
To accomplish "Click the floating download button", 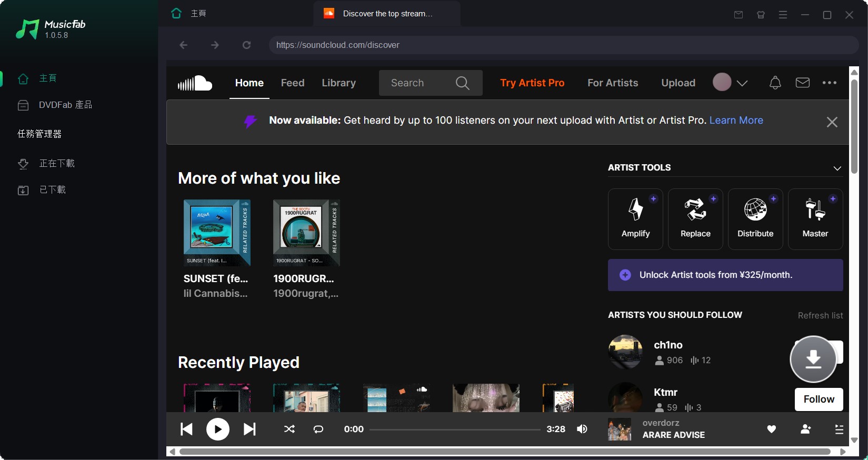I will [813, 359].
